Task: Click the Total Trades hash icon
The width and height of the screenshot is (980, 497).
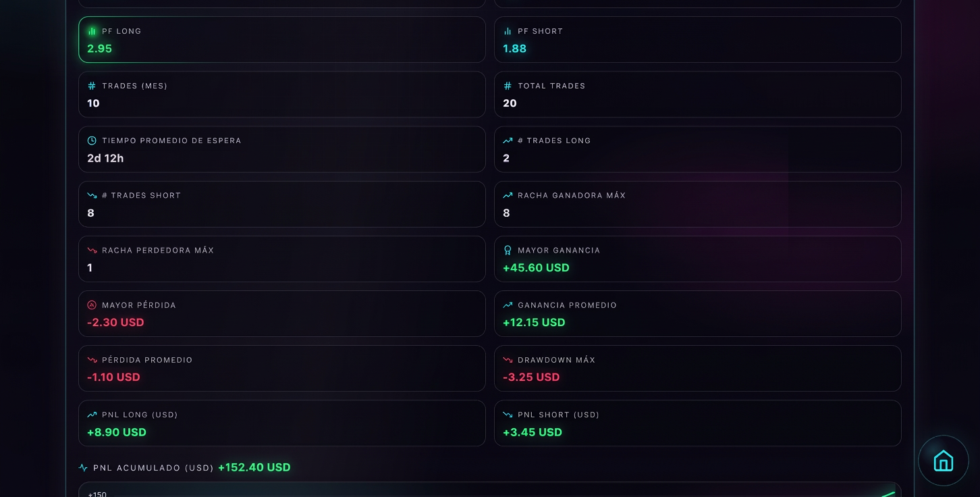Action: (508, 86)
